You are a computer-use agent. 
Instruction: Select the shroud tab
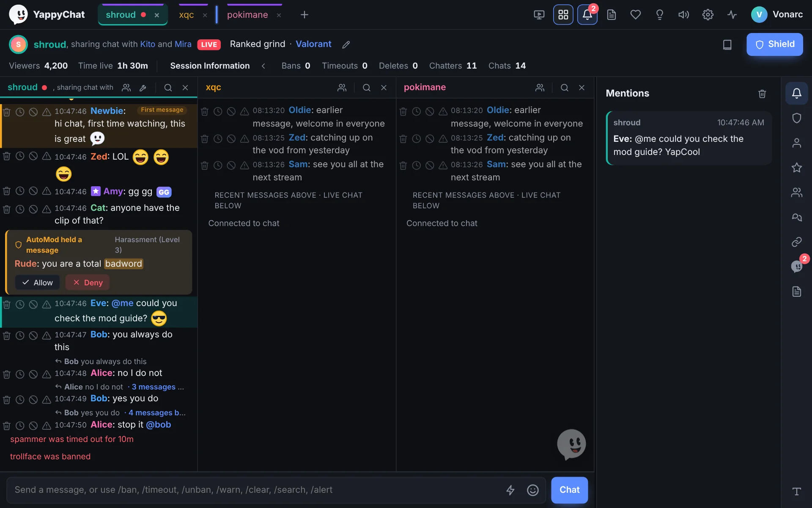pos(121,15)
